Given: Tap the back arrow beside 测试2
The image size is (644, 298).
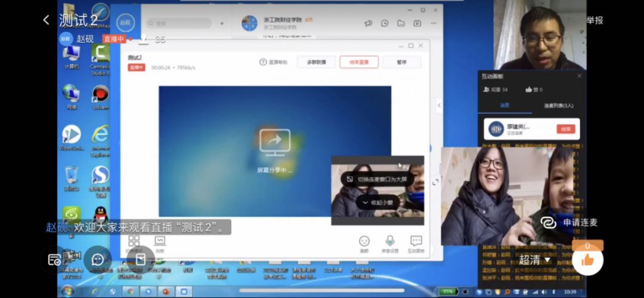Looking at the screenshot, I should tap(47, 20).
